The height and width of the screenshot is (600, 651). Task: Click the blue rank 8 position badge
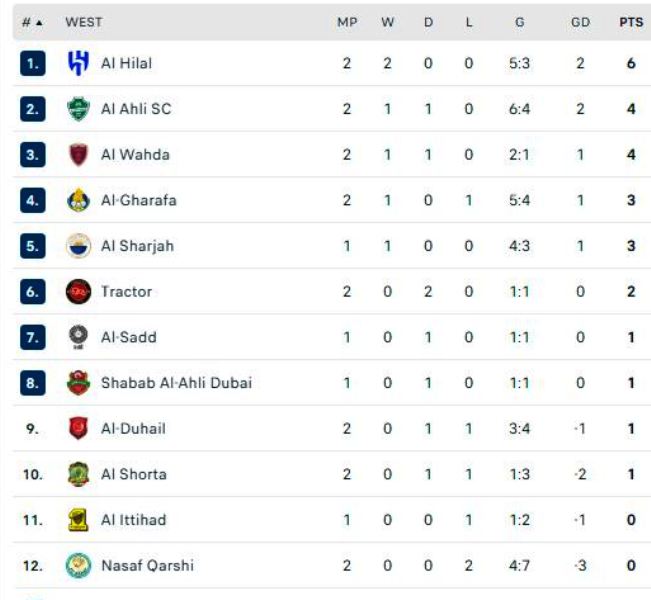click(31, 383)
